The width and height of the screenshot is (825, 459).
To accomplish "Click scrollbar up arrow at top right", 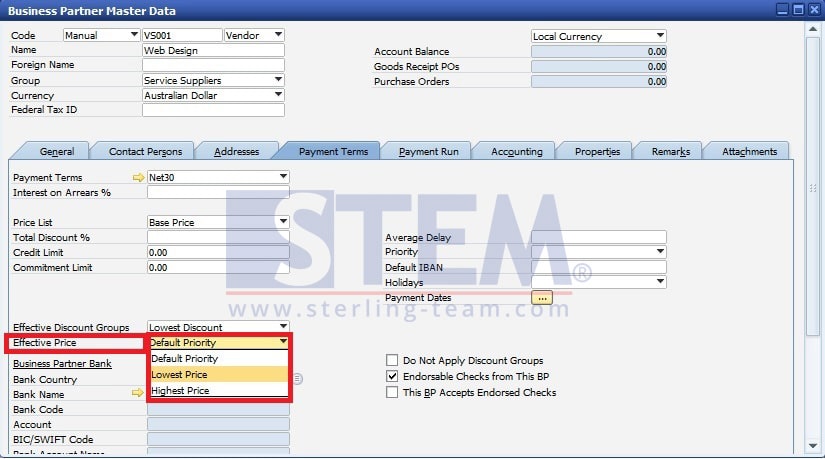I will (x=813, y=29).
